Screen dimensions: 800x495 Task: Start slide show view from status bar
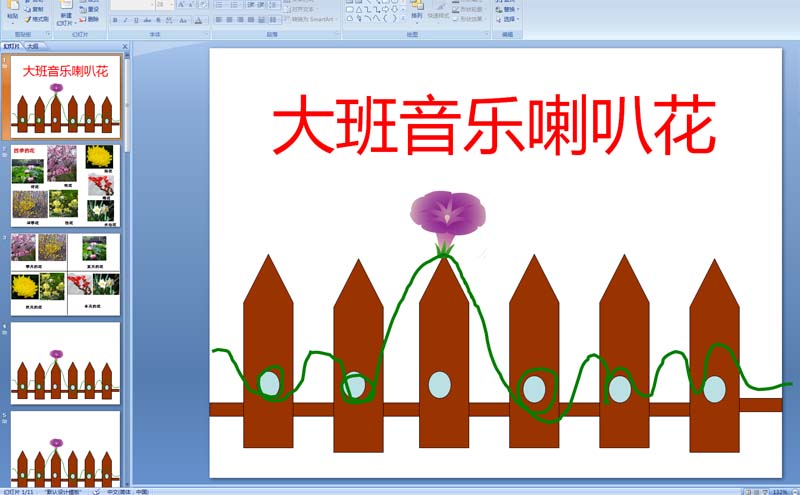click(x=765, y=492)
